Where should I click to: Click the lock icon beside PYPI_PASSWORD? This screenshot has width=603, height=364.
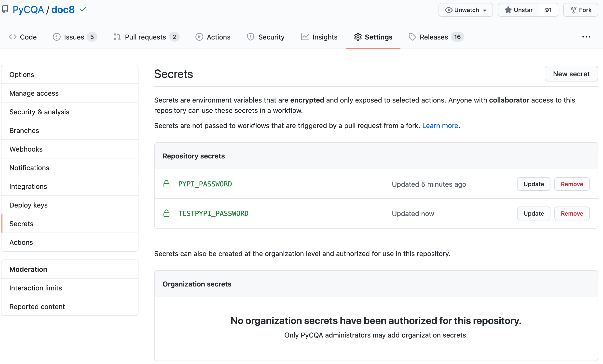click(166, 184)
